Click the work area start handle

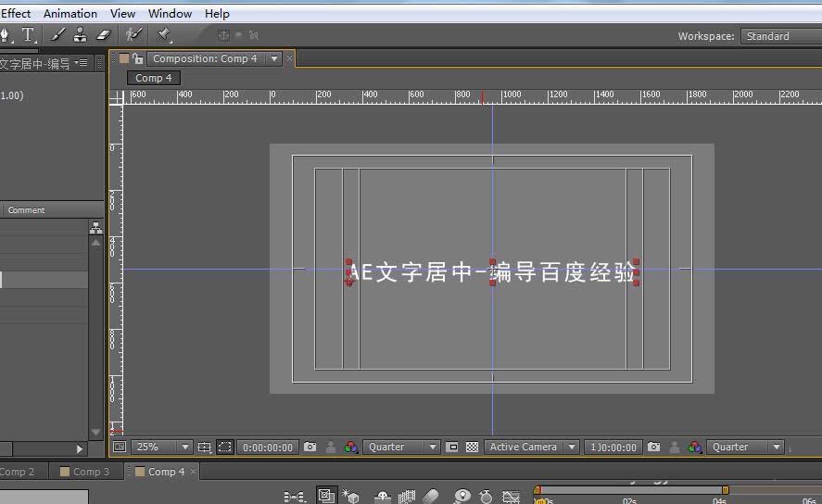click(x=537, y=490)
